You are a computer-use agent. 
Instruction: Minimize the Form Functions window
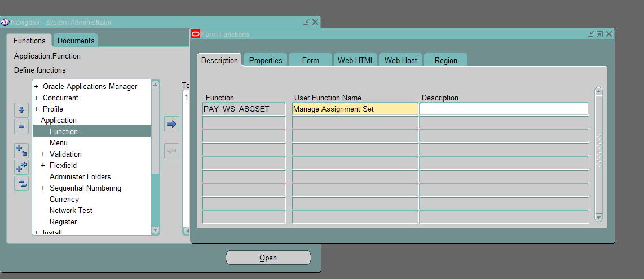[591, 34]
